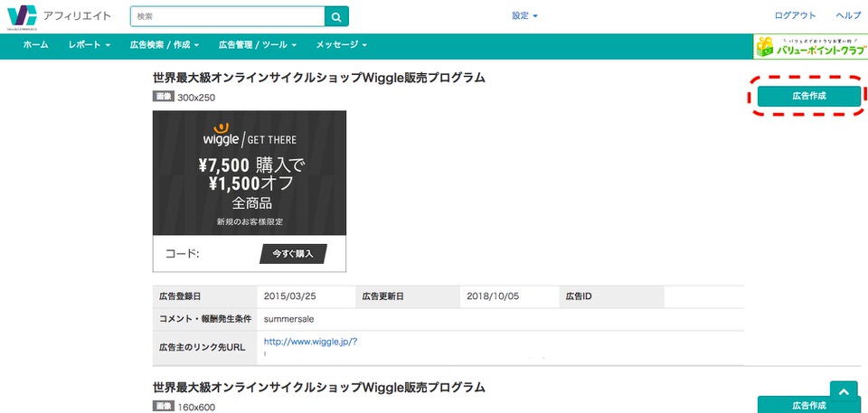Click the summersale comment cell
Viewport: 868px width, 413px height.
(x=500, y=319)
